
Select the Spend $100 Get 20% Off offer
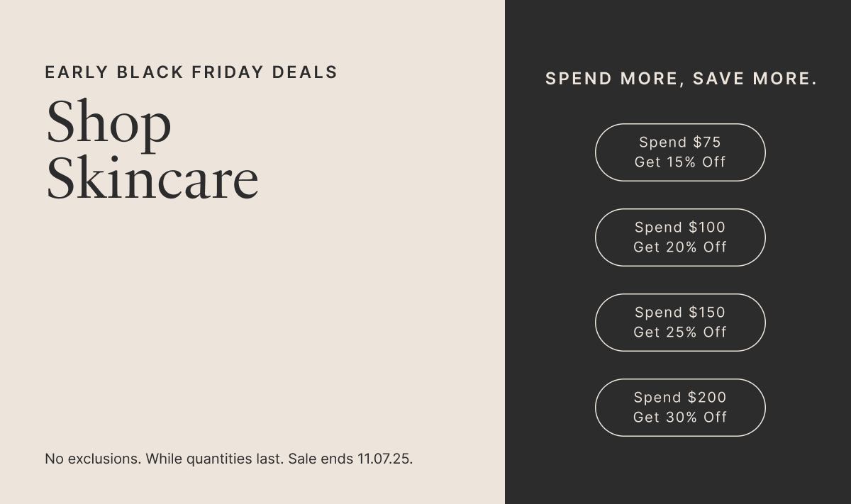coord(680,237)
